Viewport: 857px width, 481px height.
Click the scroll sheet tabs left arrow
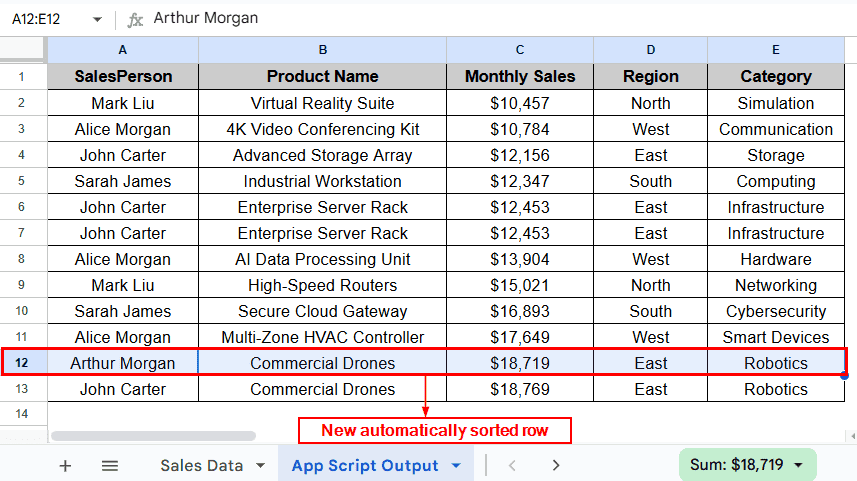pyautogui.click(x=512, y=465)
